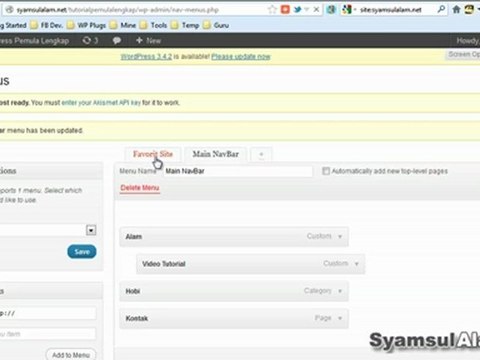The width and height of the screenshot is (480, 360).
Task: Click the plus tab to add new menu
Action: pyautogui.click(x=261, y=154)
